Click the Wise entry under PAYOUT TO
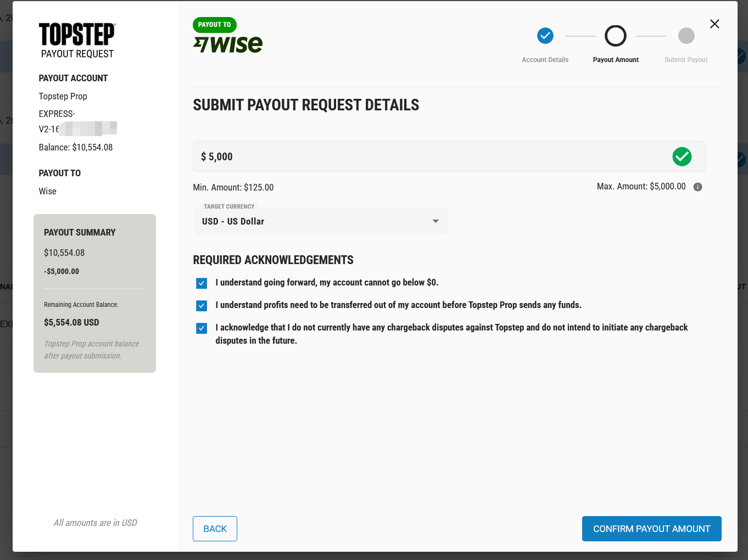Image resolution: width=748 pixels, height=560 pixels. (x=48, y=191)
